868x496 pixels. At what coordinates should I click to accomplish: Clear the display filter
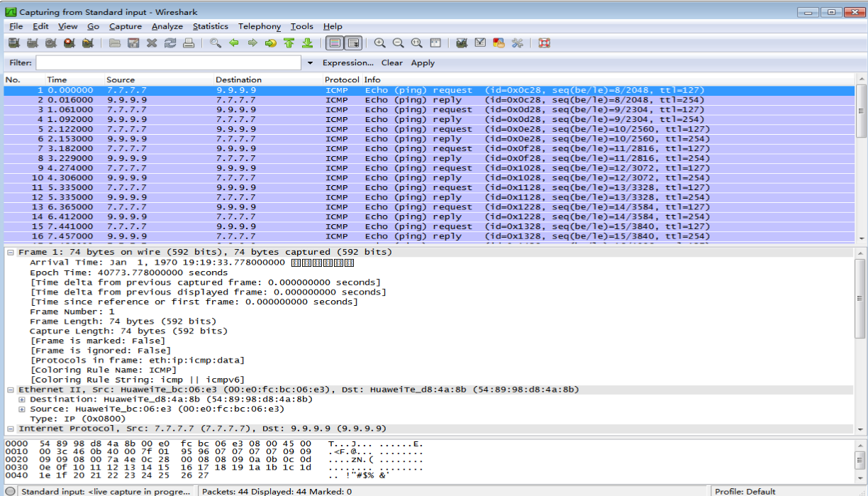(x=391, y=63)
